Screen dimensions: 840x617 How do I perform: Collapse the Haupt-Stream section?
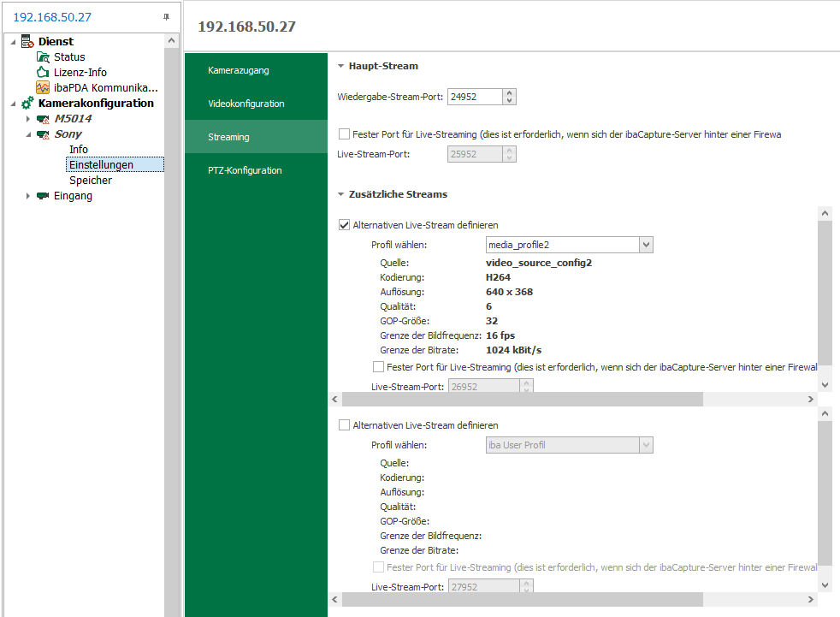(340, 66)
